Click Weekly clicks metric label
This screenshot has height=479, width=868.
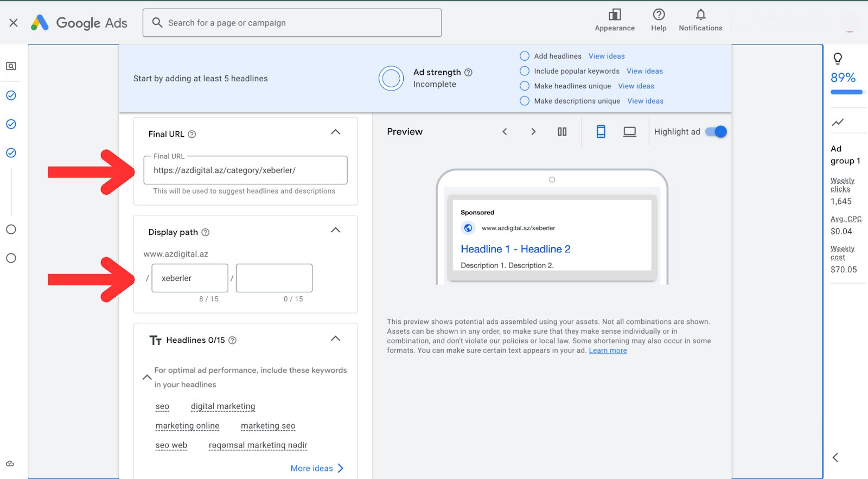click(843, 185)
